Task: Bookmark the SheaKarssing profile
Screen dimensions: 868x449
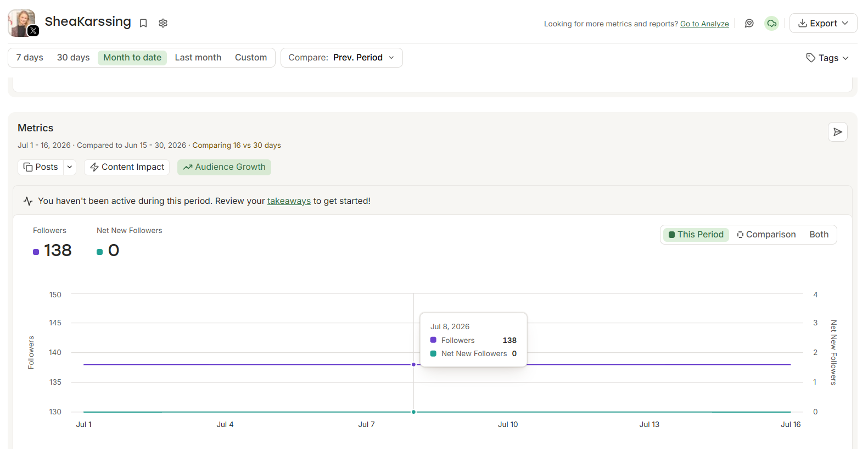Action: (143, 23)
